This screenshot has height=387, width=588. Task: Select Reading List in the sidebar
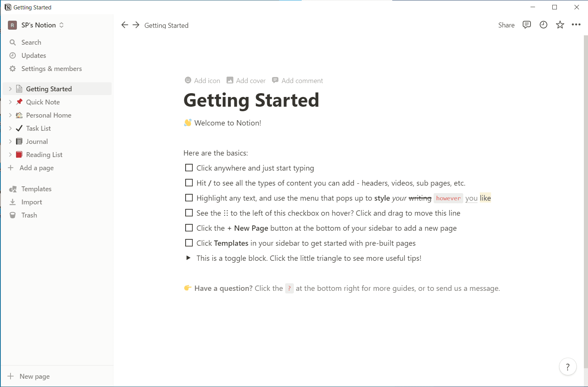44,155
